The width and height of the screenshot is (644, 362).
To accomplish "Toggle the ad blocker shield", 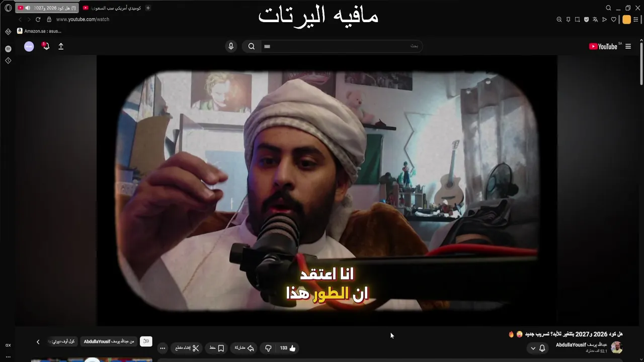I will pos(586,19).
